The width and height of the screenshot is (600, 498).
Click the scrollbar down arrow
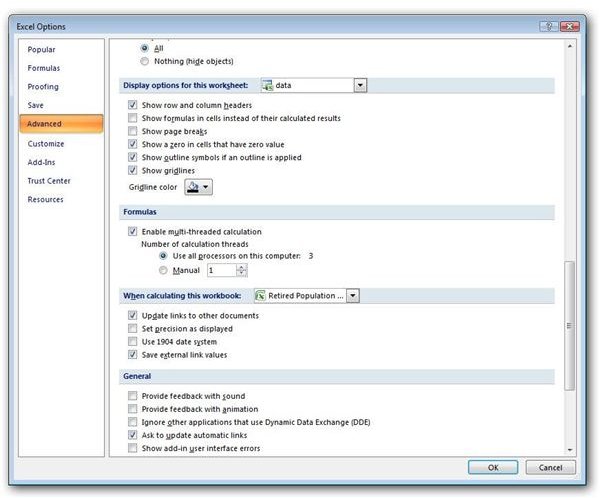(x=570, y=450)
